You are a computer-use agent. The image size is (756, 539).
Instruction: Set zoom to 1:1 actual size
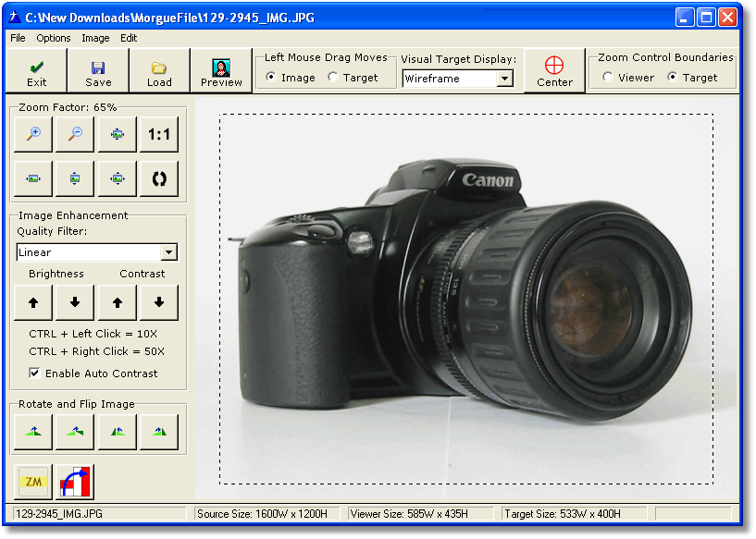pyautogui.click(x=158, y=134)
